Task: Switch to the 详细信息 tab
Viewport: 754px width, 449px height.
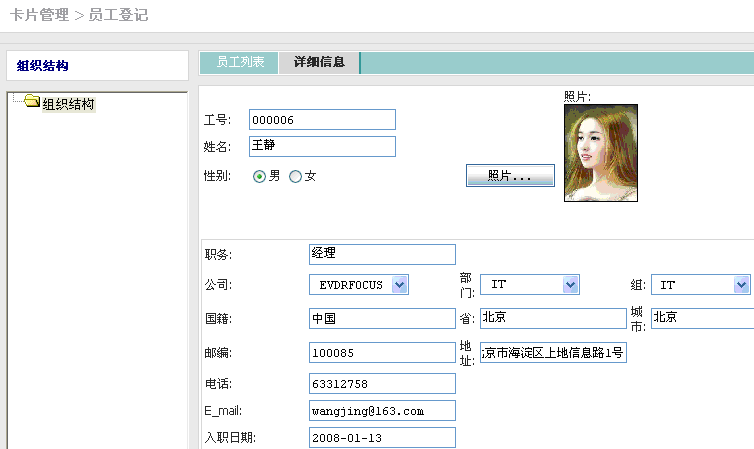Action: [319, 62]
